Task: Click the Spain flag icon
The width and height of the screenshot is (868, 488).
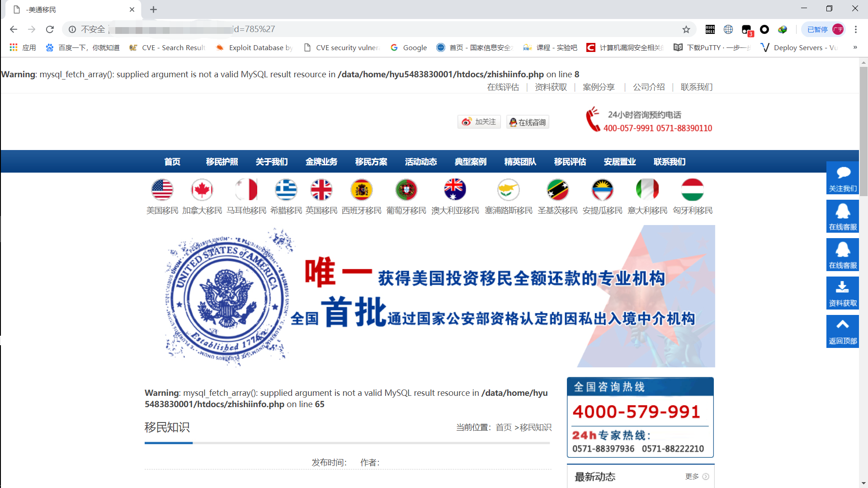Action: coord(362,190)
